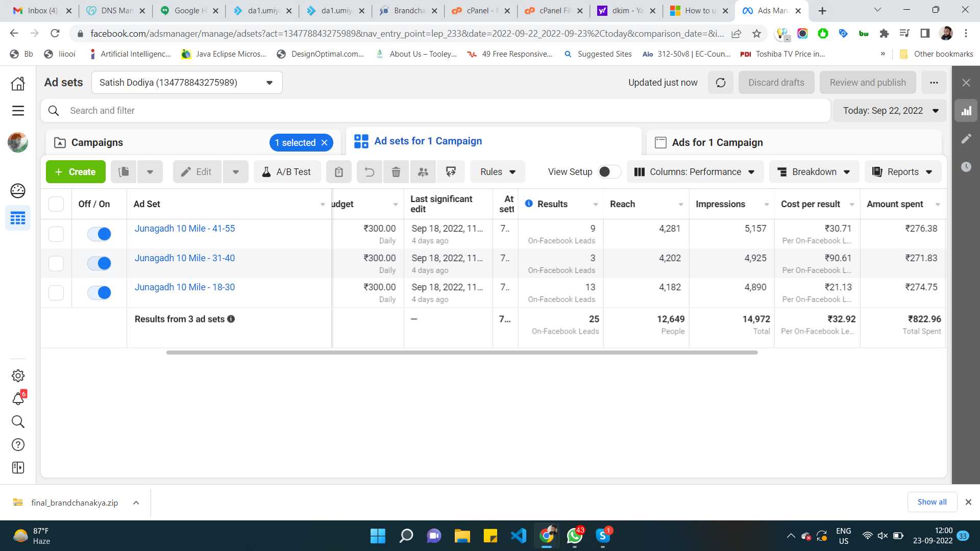
Task: Click the info icon beside Results header
Action: click(529, 204)
